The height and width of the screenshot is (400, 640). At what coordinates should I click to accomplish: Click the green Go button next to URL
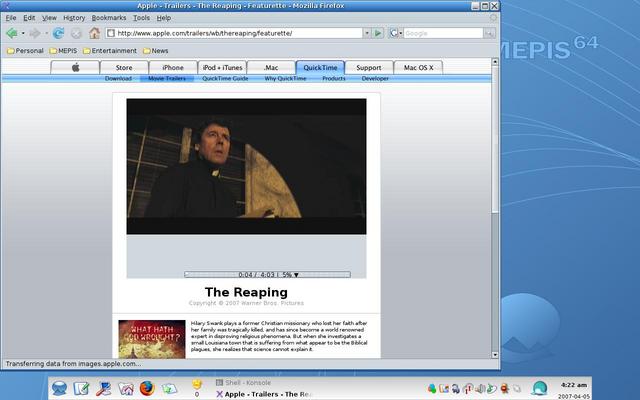pos(378,33)
